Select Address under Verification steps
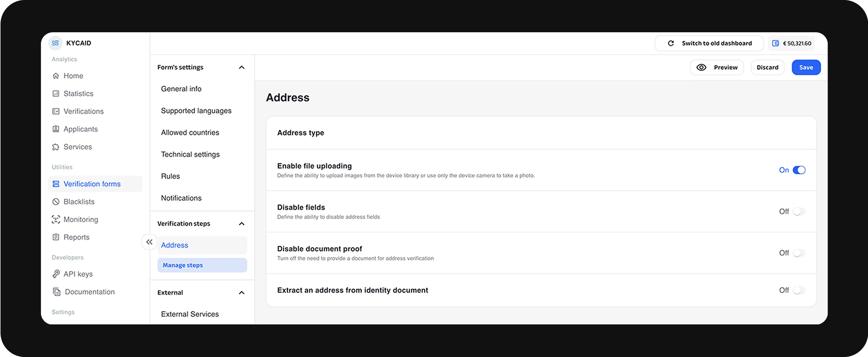Screen dimensions: 868x357 point(175,245)
